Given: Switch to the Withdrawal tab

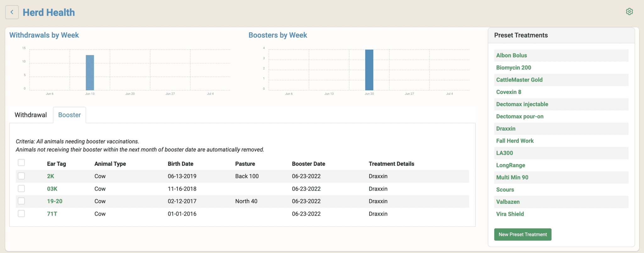Looking at the screenshot, I should (x=31, y=115).
